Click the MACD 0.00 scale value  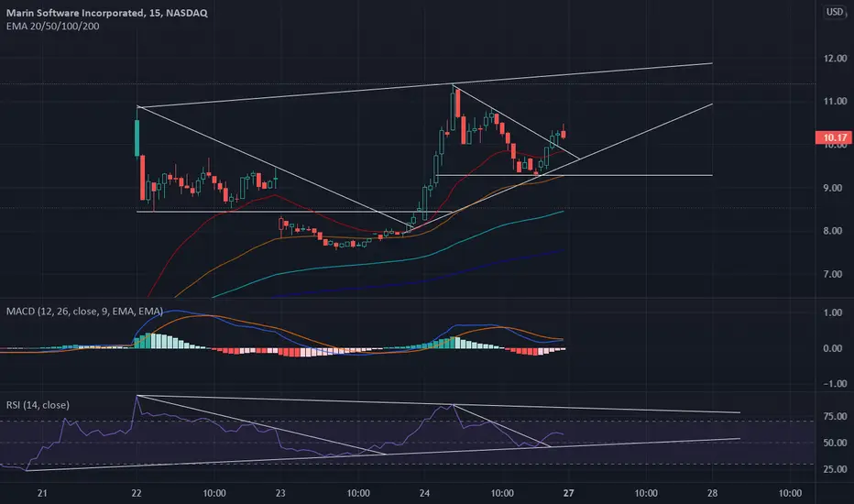point(833,349)
